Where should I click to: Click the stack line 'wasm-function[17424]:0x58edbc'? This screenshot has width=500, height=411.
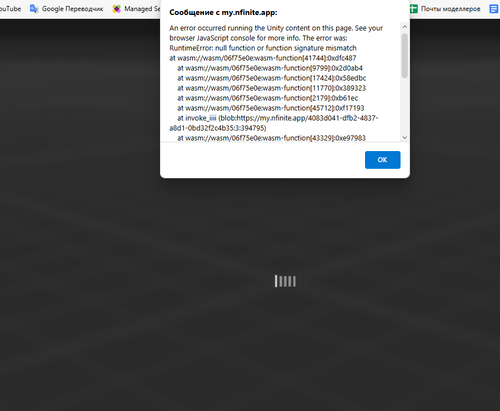(x=272, y=78)
